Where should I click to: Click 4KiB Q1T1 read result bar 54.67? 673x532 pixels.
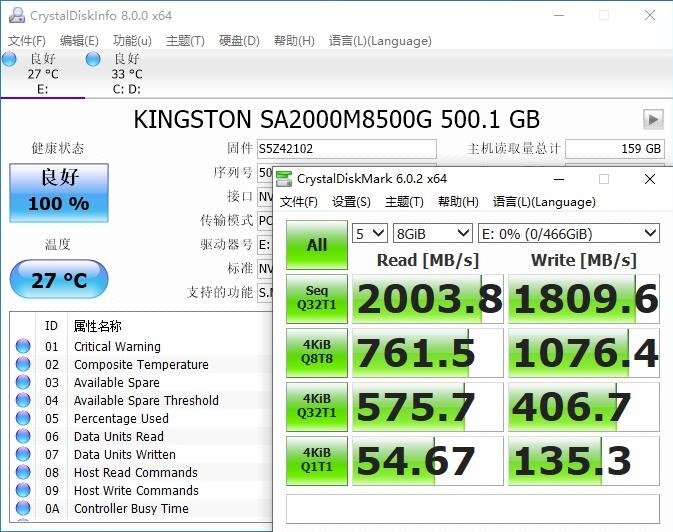pyautogui.click(x=427, y=461)
